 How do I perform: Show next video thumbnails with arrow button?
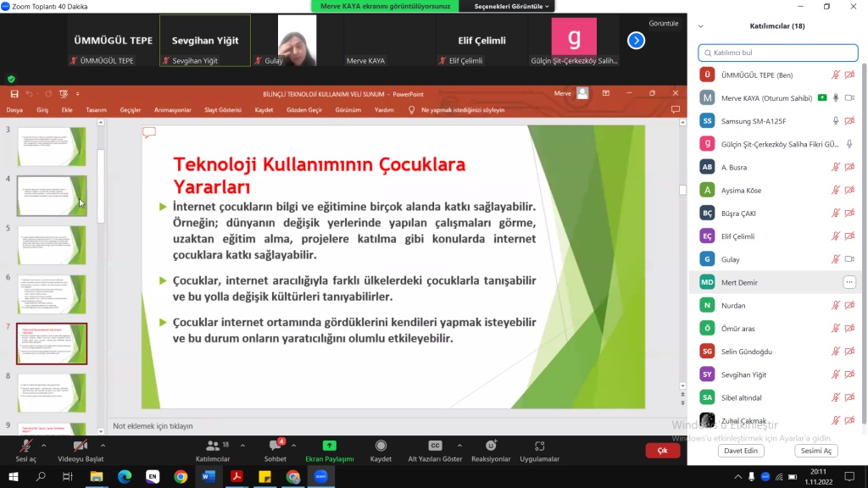tap(636, 40)
